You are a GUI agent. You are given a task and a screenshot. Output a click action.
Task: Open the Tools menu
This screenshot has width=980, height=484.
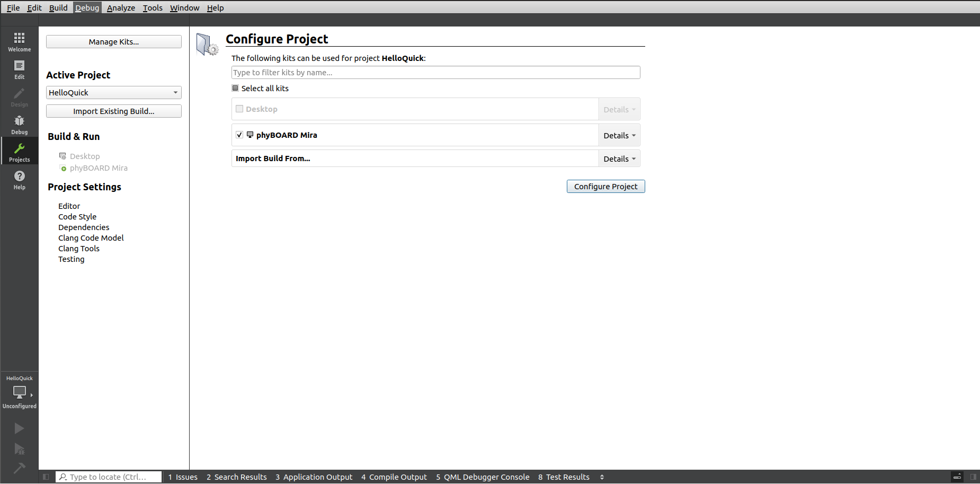[x=153, y=7]
